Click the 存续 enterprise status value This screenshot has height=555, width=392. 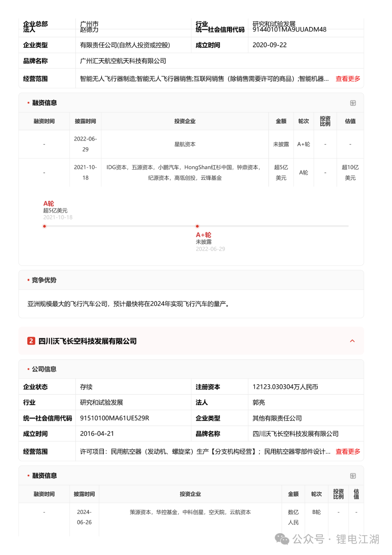pos(86,387)
